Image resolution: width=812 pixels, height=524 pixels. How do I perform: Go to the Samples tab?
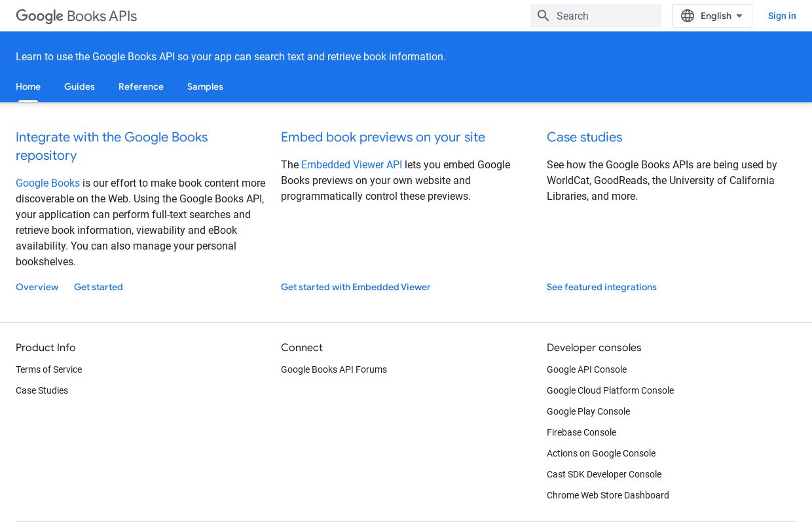coord(205,86)
